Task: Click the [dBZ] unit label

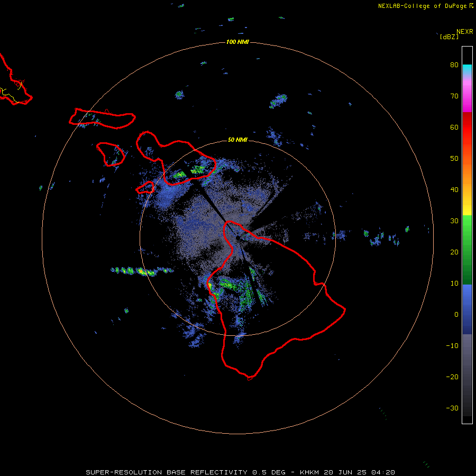Action: click(x=449, y=37)
